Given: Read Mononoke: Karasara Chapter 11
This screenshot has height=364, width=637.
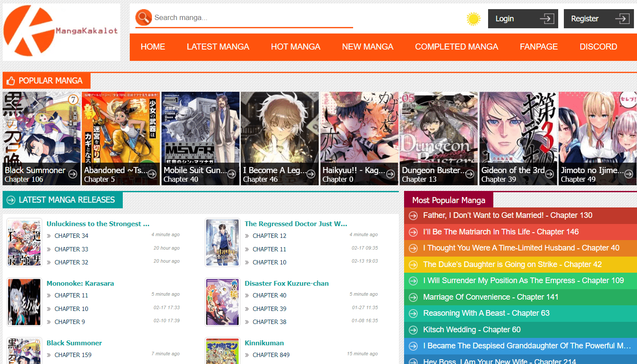Looking at the screenshot, I should click(x=71, y=295).
